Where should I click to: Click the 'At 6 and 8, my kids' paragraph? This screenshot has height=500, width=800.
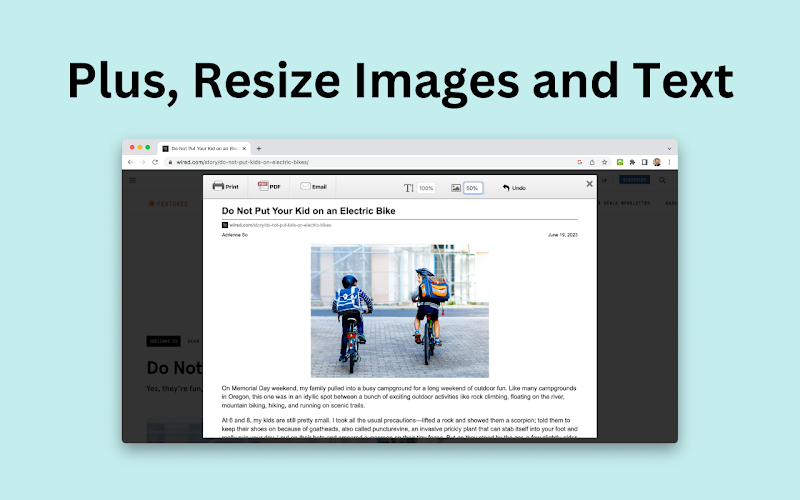[x=399, y=428]
